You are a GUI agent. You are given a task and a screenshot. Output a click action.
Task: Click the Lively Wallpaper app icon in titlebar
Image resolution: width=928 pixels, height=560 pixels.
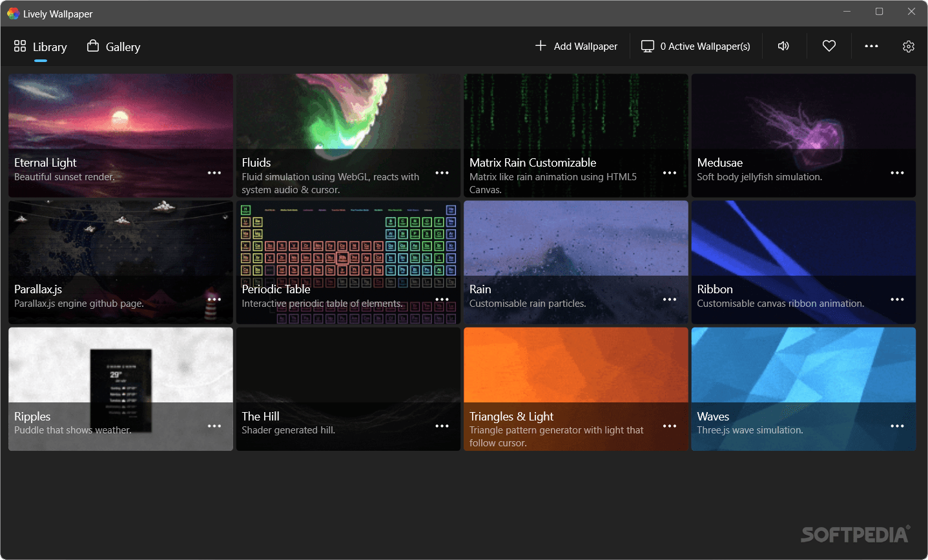[x=12, y=13]
